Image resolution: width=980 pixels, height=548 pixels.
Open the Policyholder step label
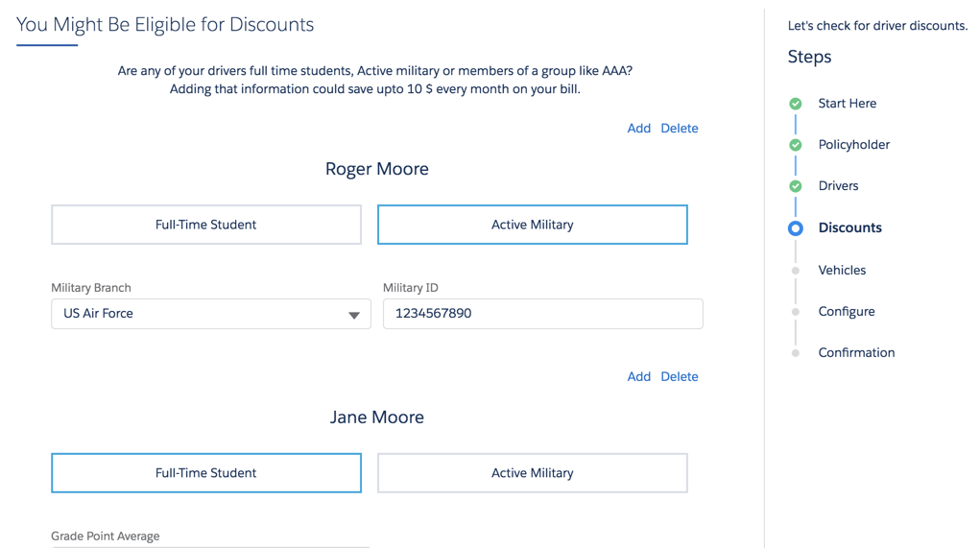point(853,145)
